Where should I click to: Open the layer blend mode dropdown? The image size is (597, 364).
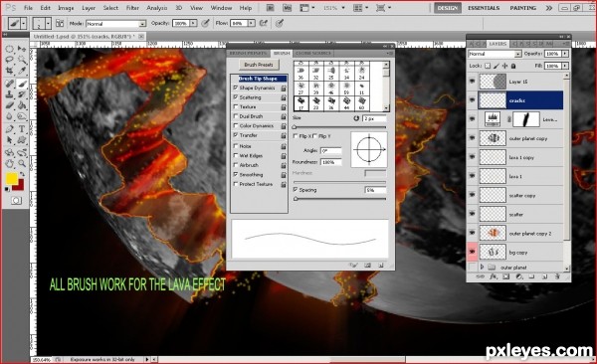[495, 54]
